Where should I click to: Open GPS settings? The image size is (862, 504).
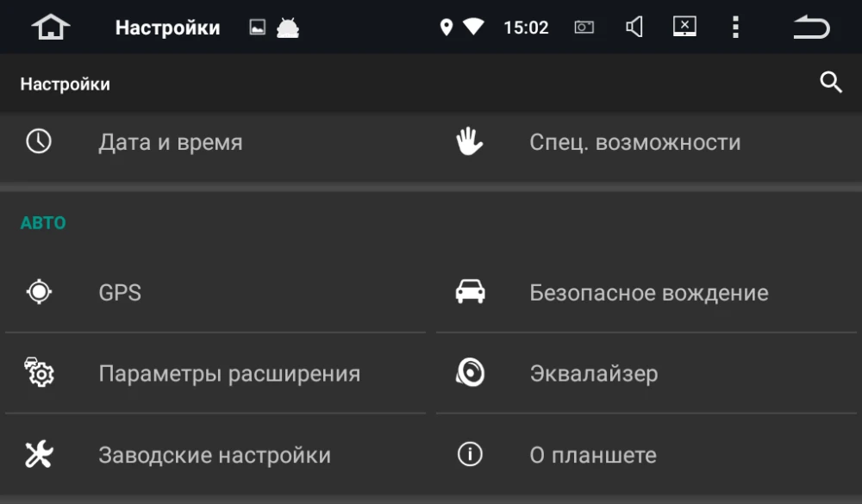pyautogui.click(x=215, y=292)
